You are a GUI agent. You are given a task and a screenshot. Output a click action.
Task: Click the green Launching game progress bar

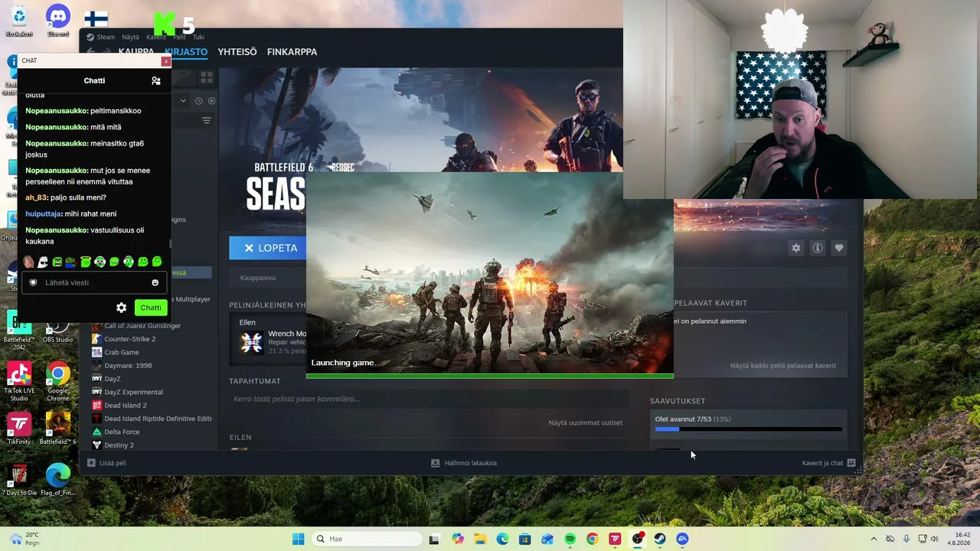point(490,376)
